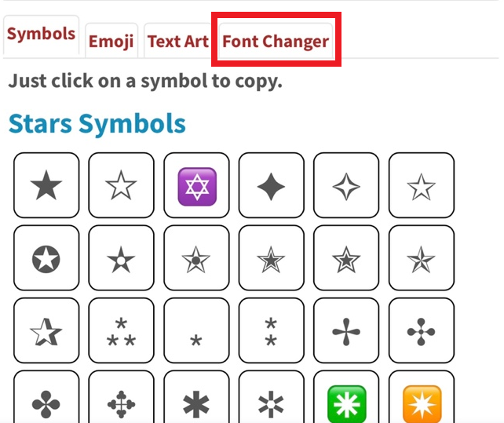Copy the shadowed white star symbol
This screenshot has width=504, height=423.
46,330
